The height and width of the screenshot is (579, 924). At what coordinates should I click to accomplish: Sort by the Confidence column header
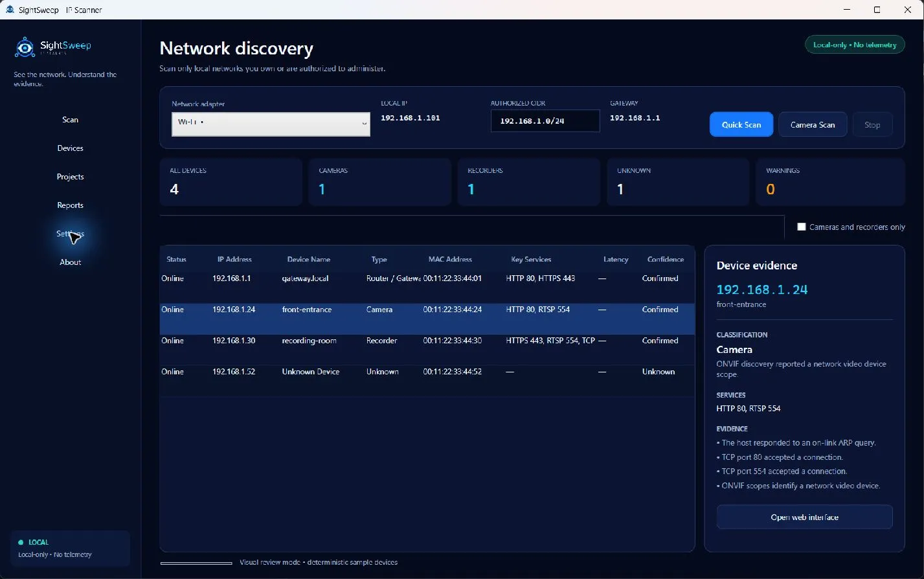click(666, 259)
